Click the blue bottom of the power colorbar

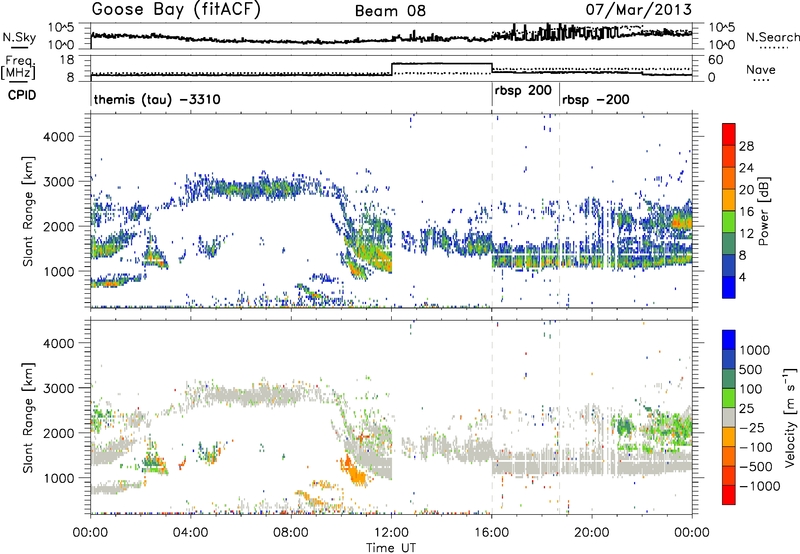(x=729, y=287)
